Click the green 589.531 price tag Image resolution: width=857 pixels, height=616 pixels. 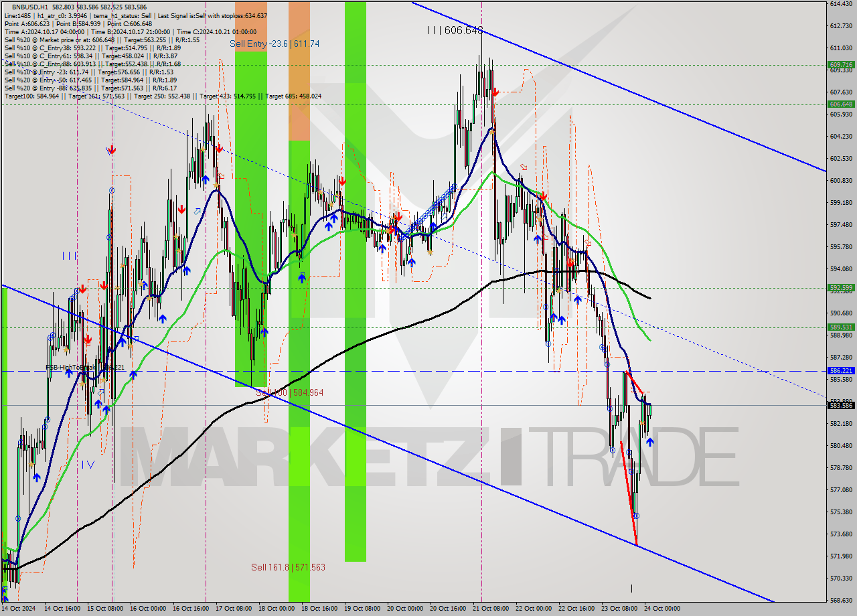pyautogui.click(x=841, y=327)
